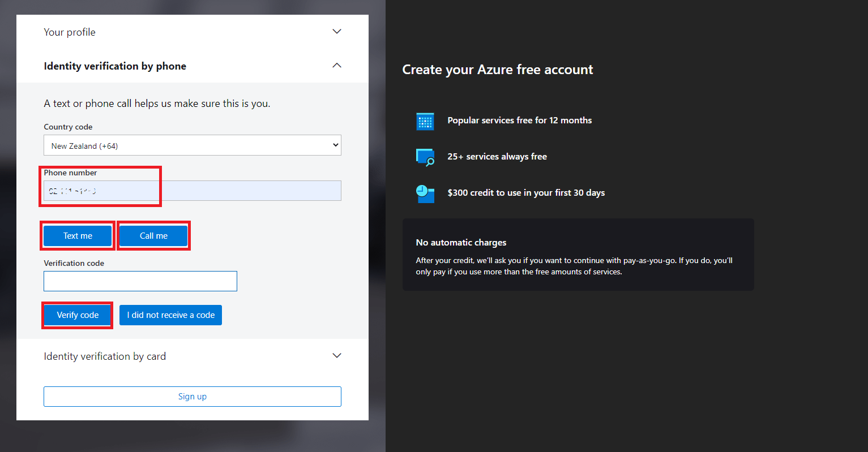The image size is (868, 452).
Task: Open the Country code dropdown
Action: click(x=193, y=145)
